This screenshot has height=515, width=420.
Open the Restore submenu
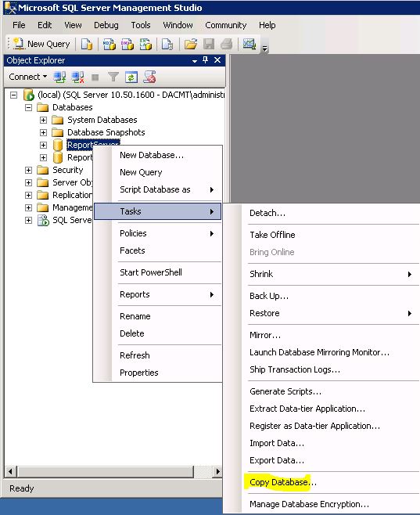point(321,313)
